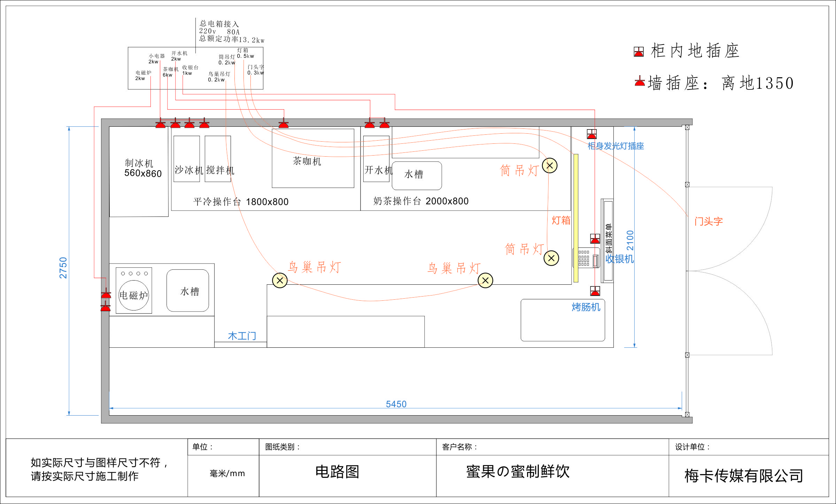Click the cabinet socket above 烤肠机
The width and height of the screenshot is (836, 504).
[x=595, y=291]
